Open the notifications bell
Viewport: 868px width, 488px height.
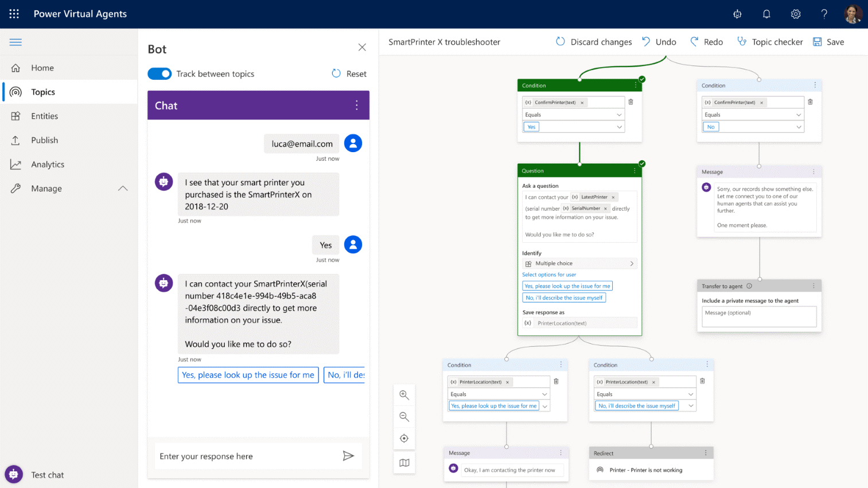pos(766,13)
